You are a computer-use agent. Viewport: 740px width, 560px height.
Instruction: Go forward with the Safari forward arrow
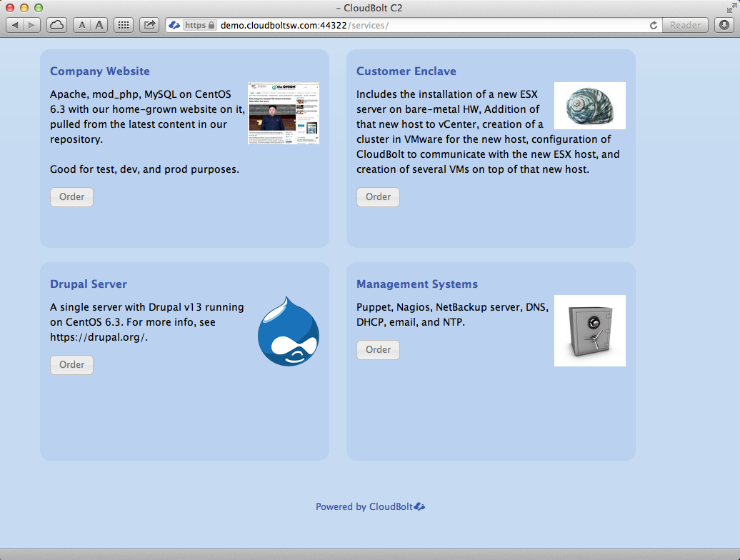pyautogui.click(x=31, y=25)
